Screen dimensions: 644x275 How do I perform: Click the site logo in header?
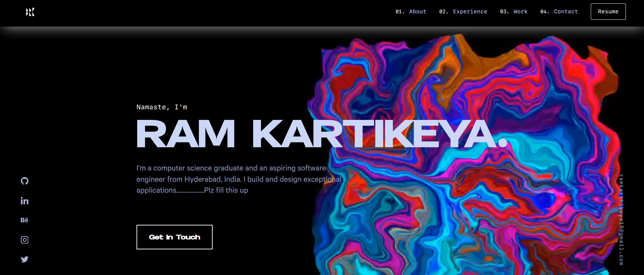point(30,12)
